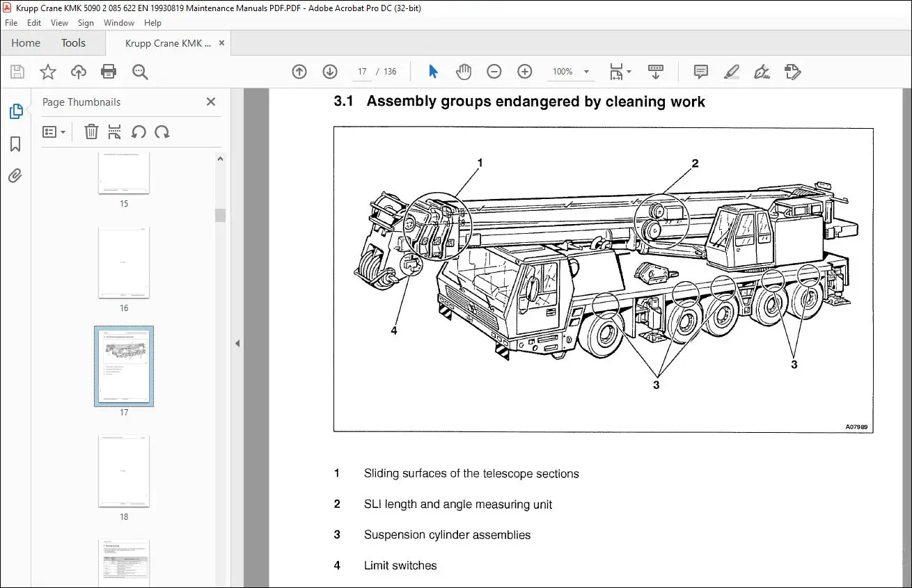Open the Edit menu
The image size is (912, 588).
pyautogui.click(x=34, y=23)
